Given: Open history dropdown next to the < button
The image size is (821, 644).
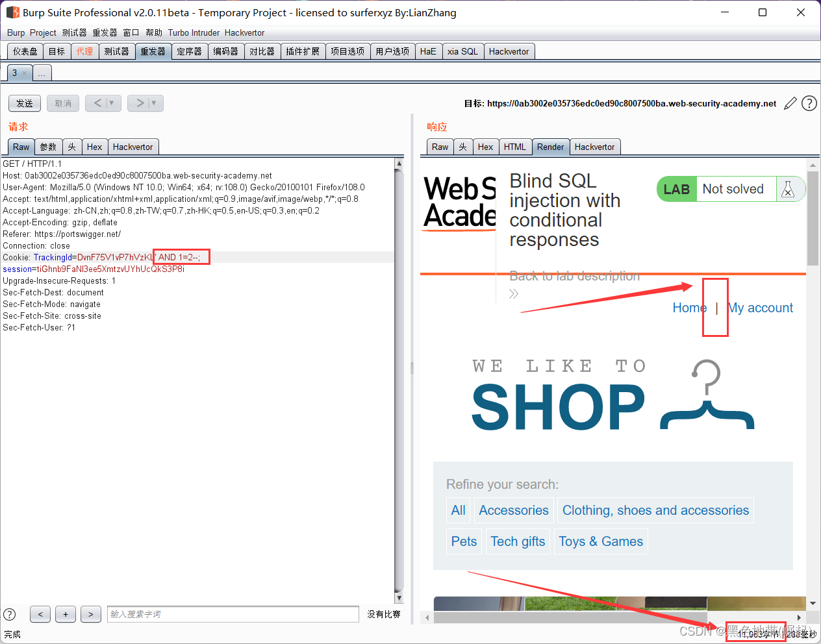Looking at the screenshot, I should [x=112, y=103].
